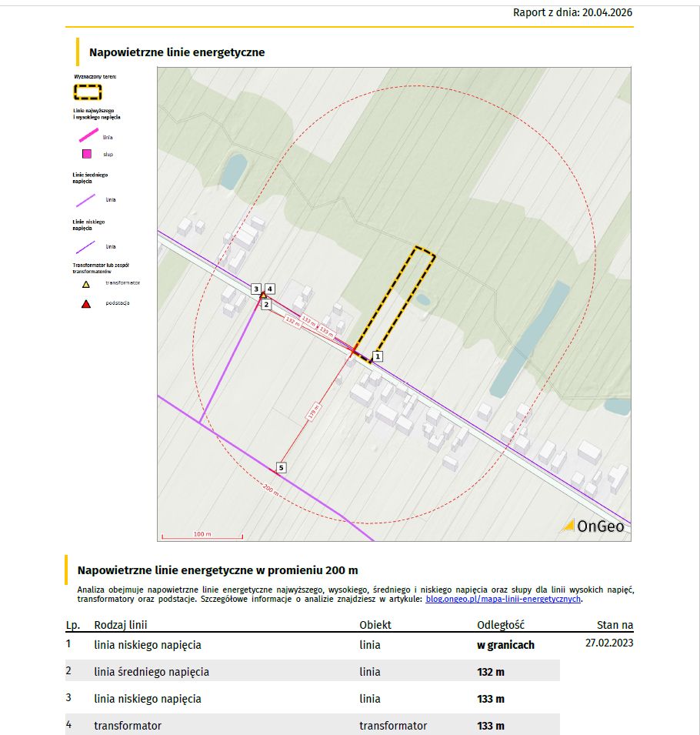Click 'linia niskiego napięcia' in table row 3
The width and height of the screenshot is (700, 735).
(x=148, y=699)
